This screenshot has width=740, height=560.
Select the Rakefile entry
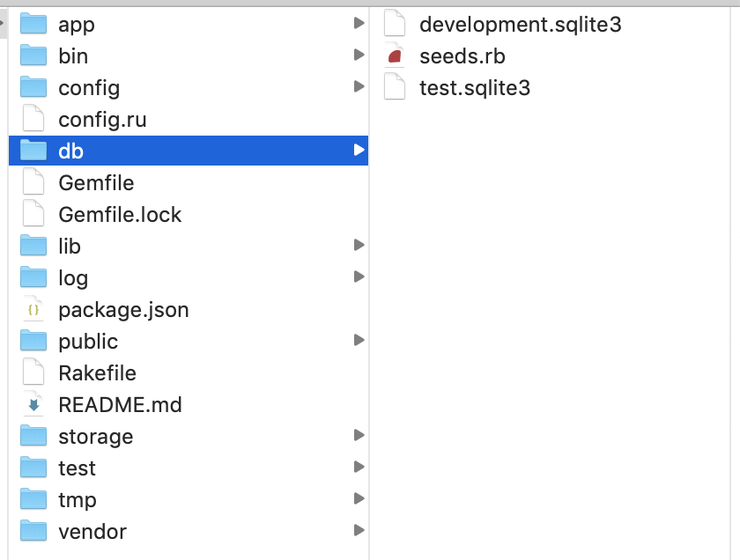point(97,373)
